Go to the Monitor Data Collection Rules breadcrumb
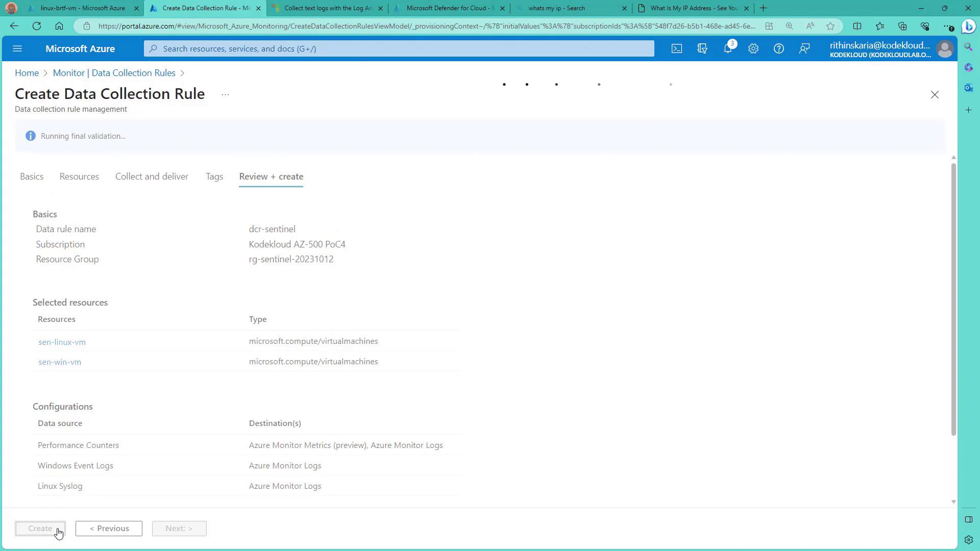980x551 pixels. (114, 73)
